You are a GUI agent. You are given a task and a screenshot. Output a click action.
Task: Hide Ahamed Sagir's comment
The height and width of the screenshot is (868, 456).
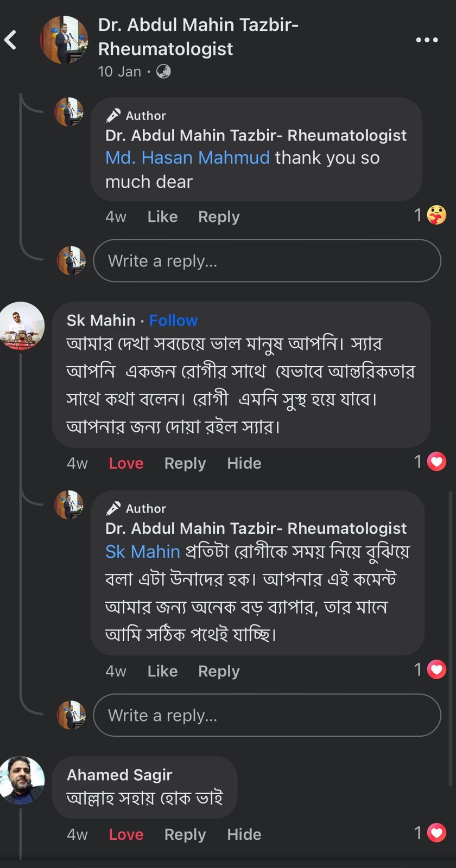244,834
